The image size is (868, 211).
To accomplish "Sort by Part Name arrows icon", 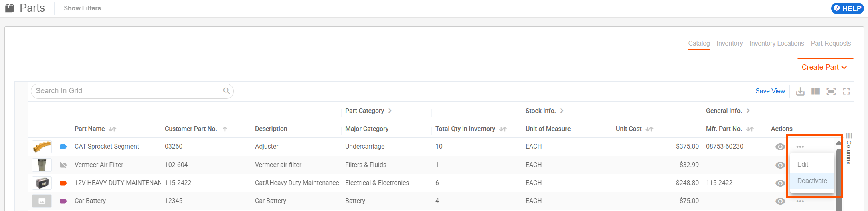I will tap(113, 129).
